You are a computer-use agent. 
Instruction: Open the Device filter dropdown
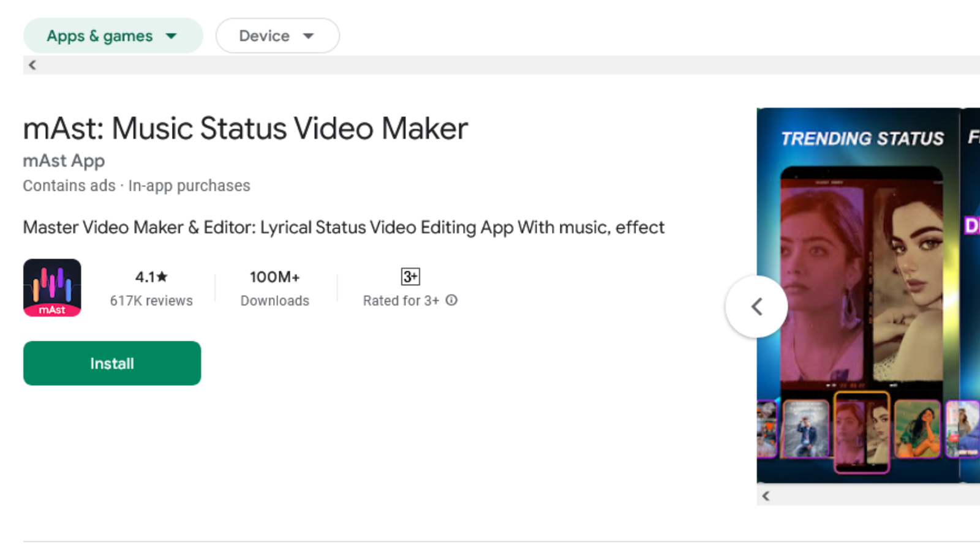(x=277, y=36)
